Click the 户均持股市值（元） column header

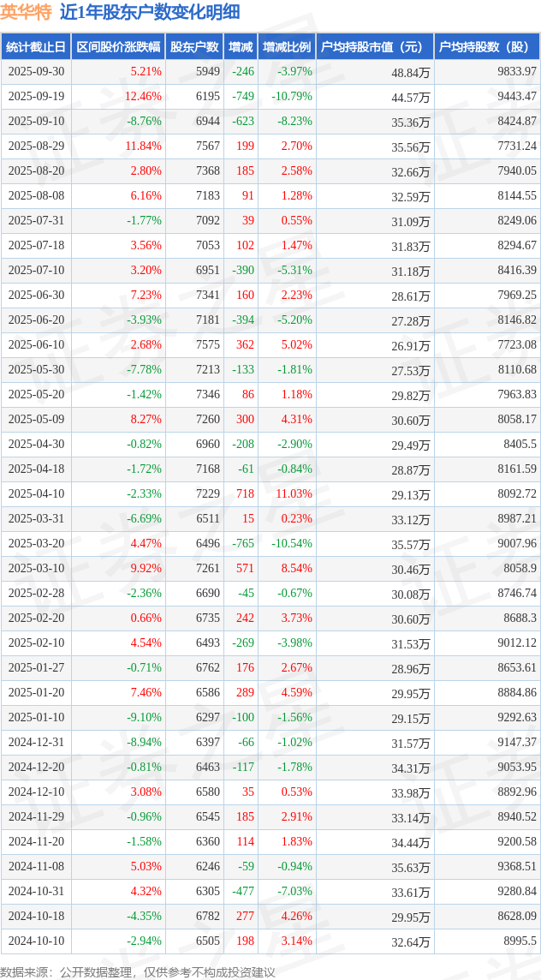point(374,47)
